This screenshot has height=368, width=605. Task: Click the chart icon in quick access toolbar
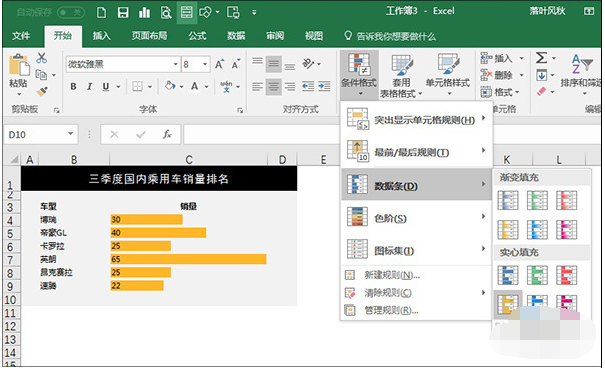(144, 13)
